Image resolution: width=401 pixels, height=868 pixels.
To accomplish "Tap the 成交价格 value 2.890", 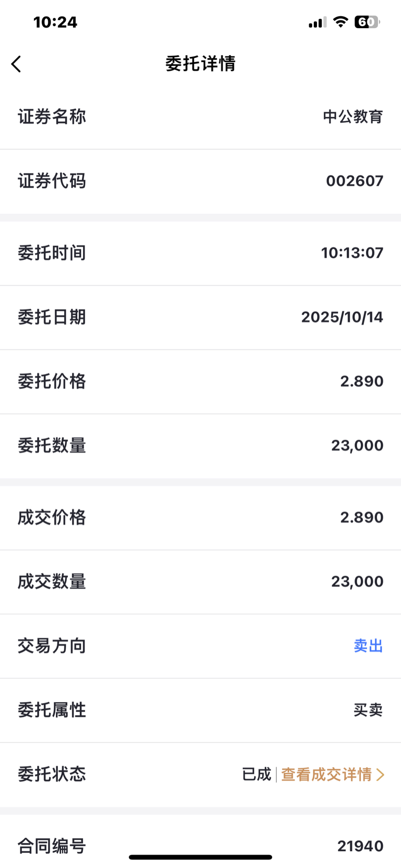I will [361, 518].
